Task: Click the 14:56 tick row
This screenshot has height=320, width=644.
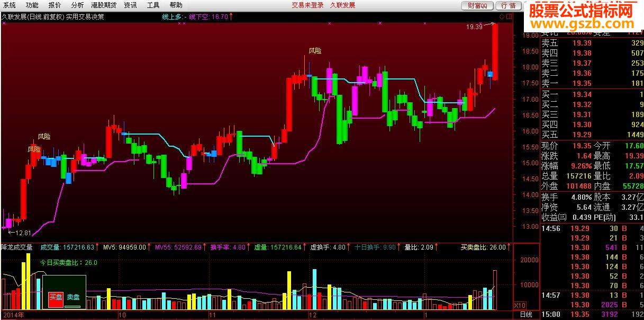Action: pos(592,228)
